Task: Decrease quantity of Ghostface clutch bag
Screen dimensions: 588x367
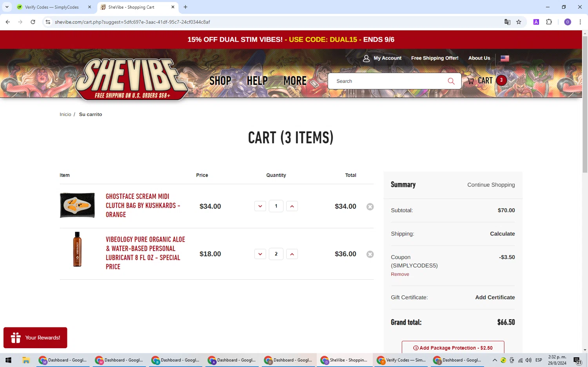Action: (260, 206)
